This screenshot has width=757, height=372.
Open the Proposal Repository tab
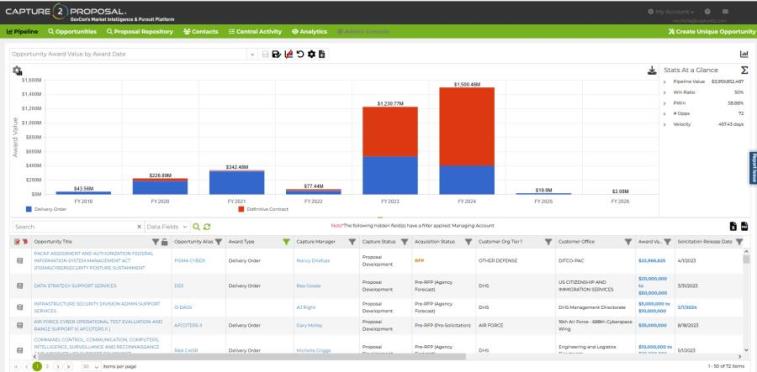click(140, 31)
